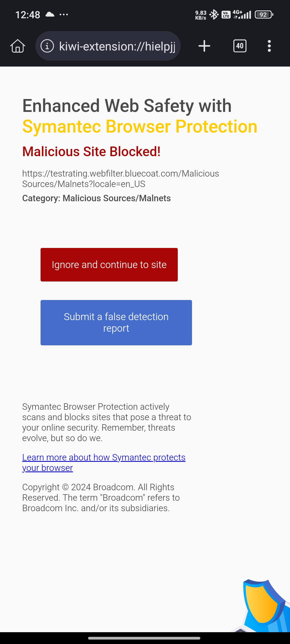Tap the blocked bluecoat URL text
Screen dimensions: 290x644
tap(121, 179)
